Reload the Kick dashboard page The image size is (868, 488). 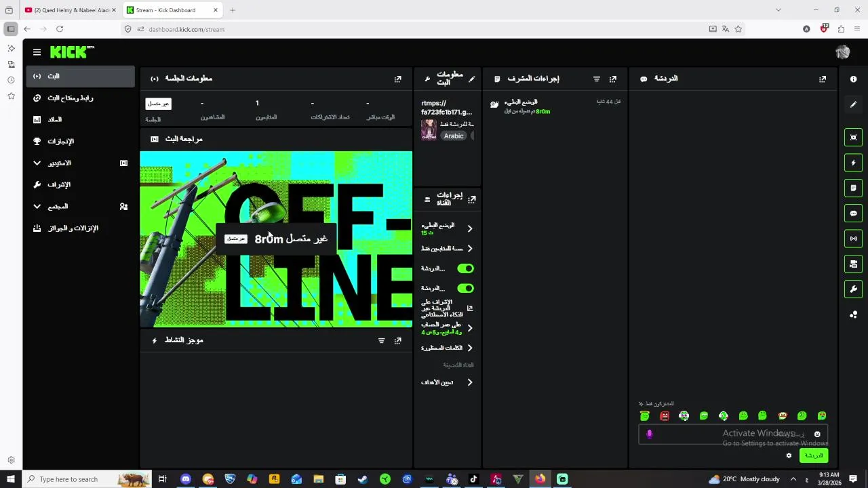point(60,29)
